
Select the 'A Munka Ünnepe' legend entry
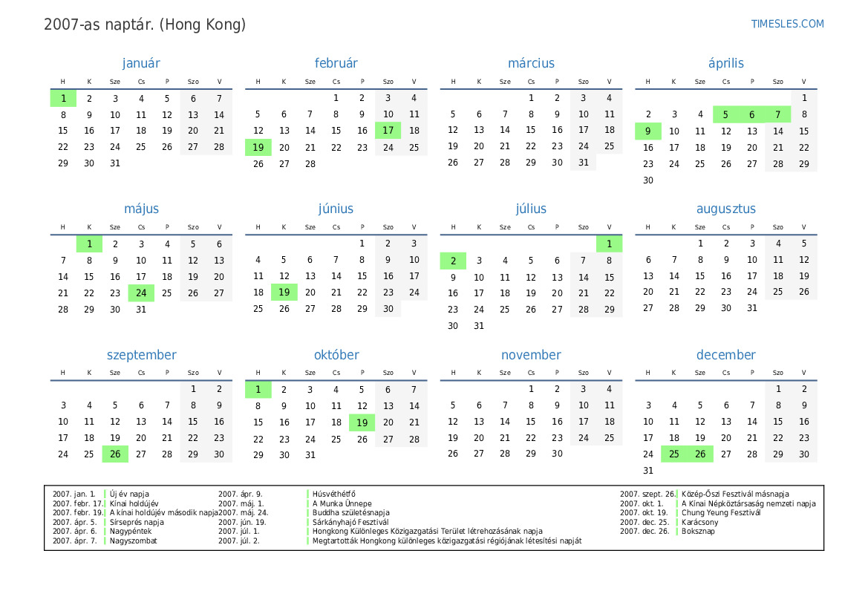click(x=342, y=504)
